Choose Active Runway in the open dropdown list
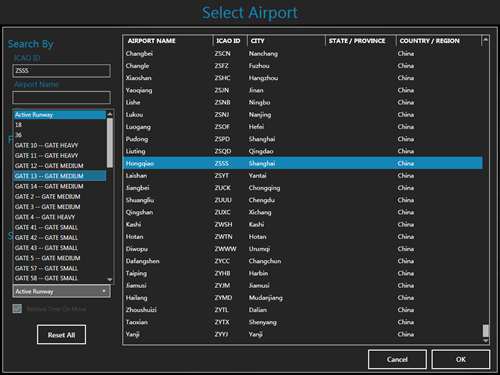This screenshot has height=375, width=500. coord(60,115)
